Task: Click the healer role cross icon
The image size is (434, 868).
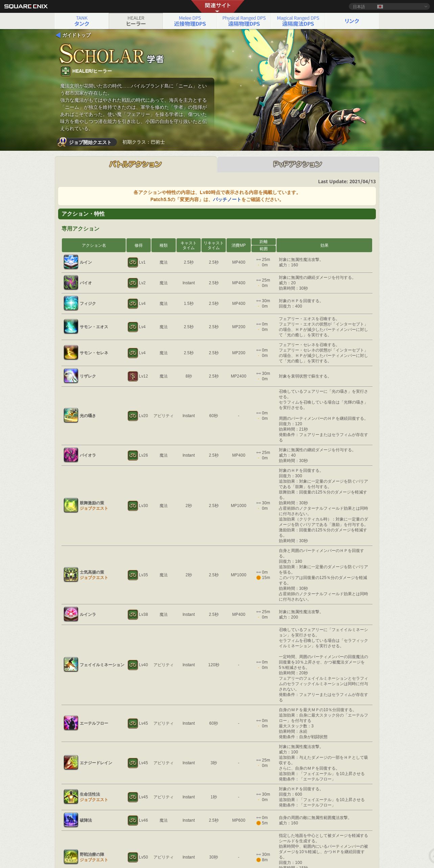Action: (x=65, y=71)
